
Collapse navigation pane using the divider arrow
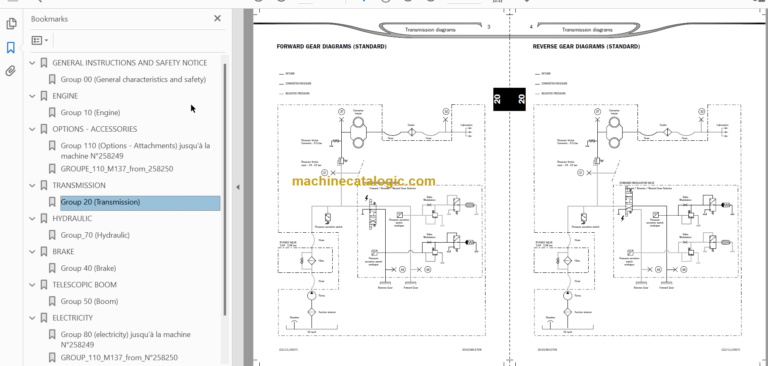pos(238,187)
